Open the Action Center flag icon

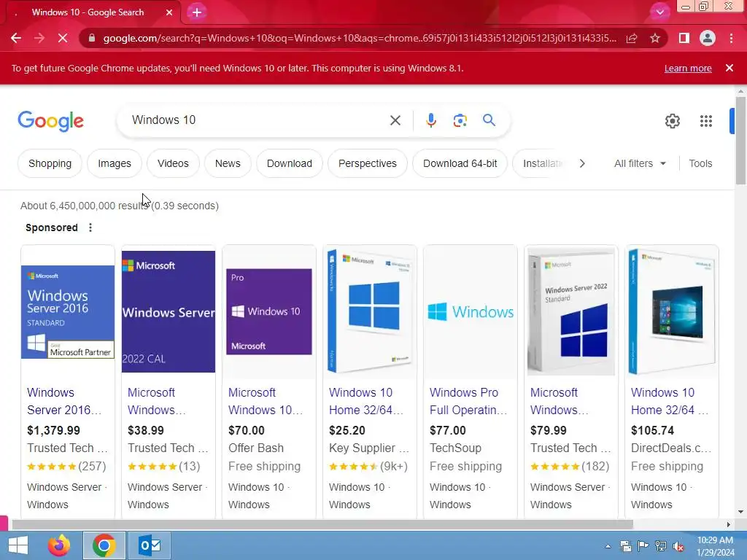[643, 546]
